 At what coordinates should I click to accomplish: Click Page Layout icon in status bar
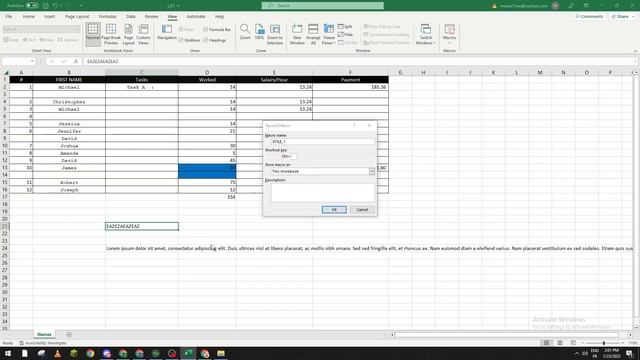560,343
